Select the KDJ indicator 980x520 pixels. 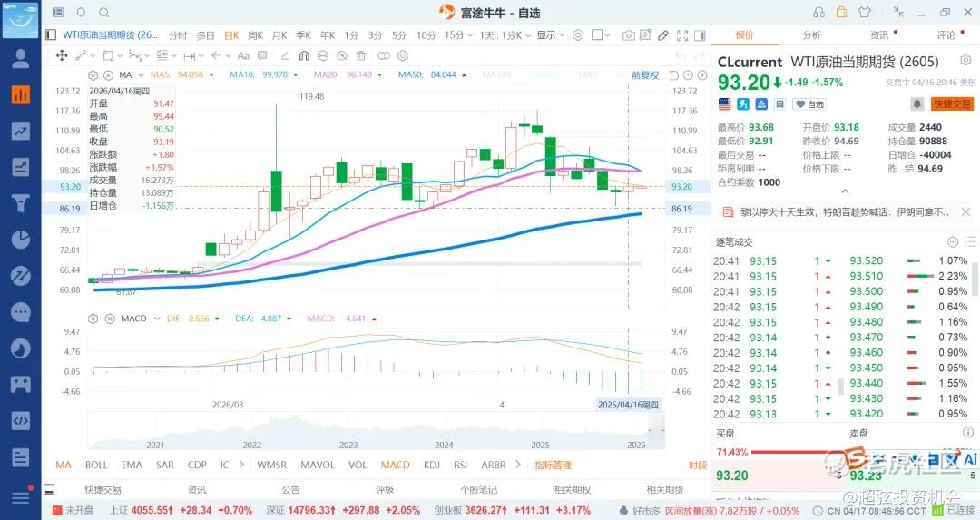432,465
